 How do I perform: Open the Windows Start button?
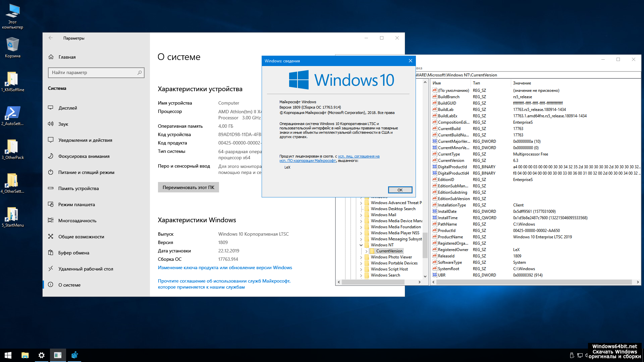pos(8,355)
